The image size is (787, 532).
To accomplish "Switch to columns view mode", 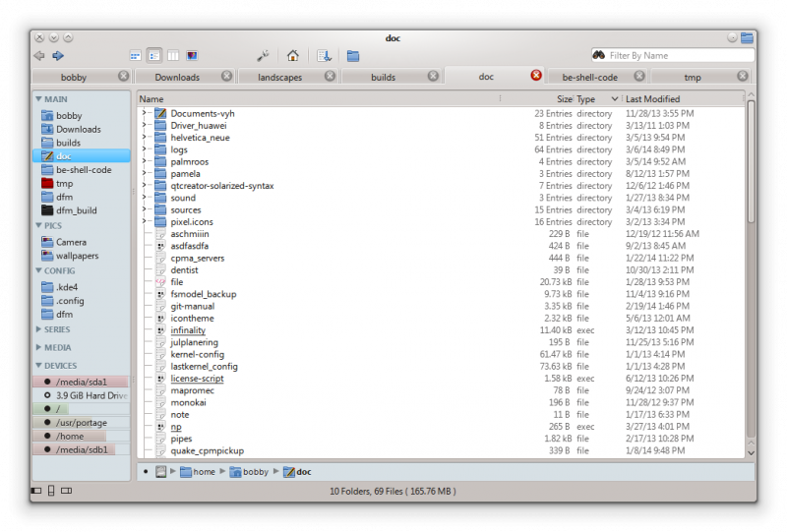I will click(x=173, y=56).
